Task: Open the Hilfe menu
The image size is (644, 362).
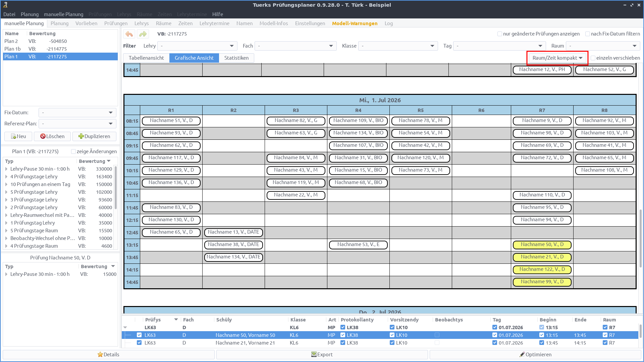Action: pyautogui.click(x=217, y=14)
